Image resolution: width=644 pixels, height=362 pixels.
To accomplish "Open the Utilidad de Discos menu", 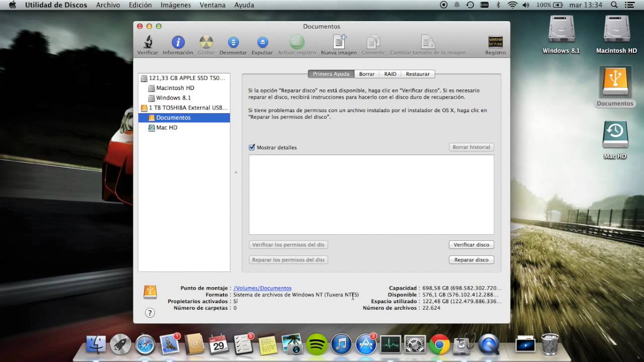I will click(56, 5).
